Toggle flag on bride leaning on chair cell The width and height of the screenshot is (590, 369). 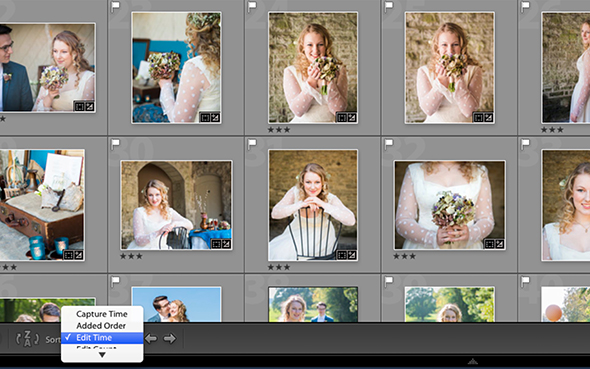click(252, 143)
